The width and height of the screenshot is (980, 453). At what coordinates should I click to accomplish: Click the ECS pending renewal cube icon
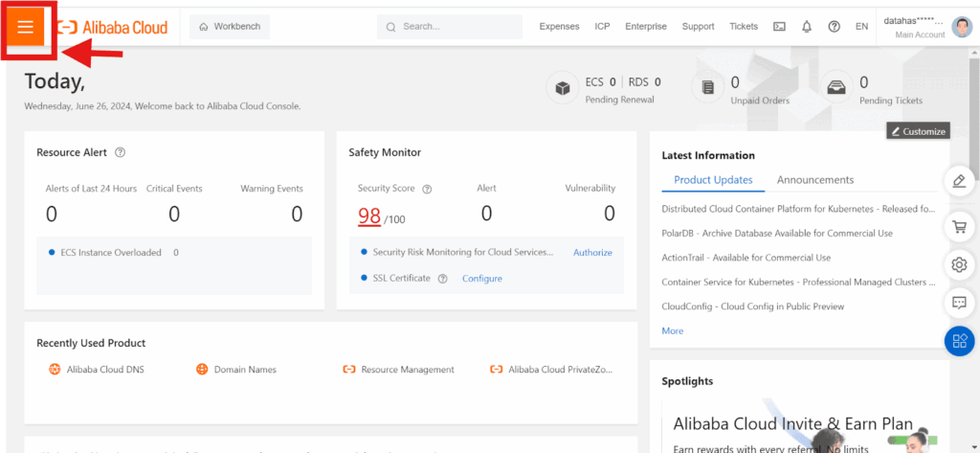click(x=563, y=88)
